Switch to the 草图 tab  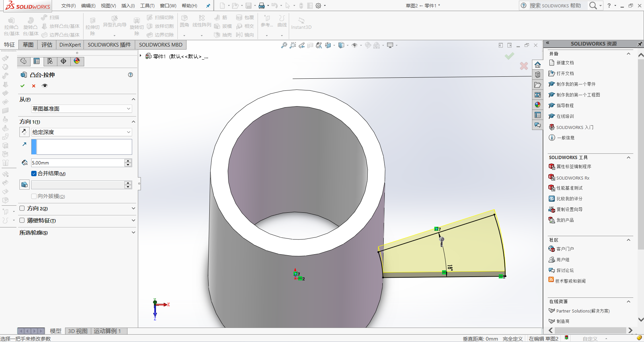28,45
